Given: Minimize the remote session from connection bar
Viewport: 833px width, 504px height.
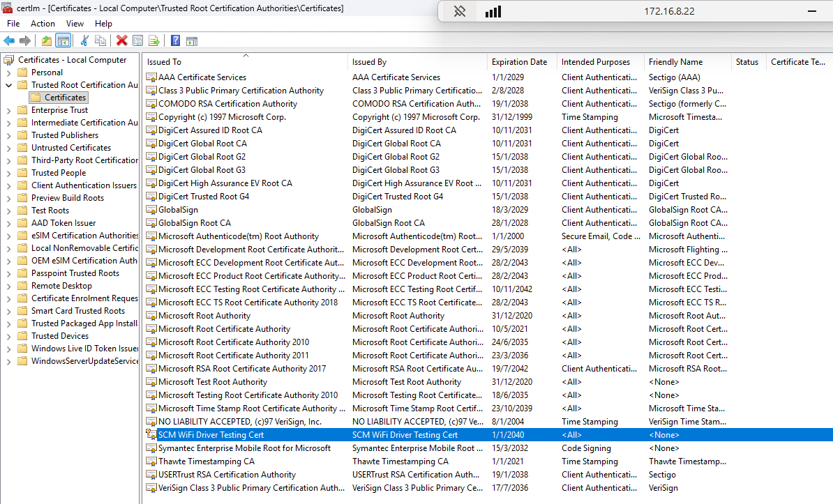Looking at the screenshot, I should point(812,11).
